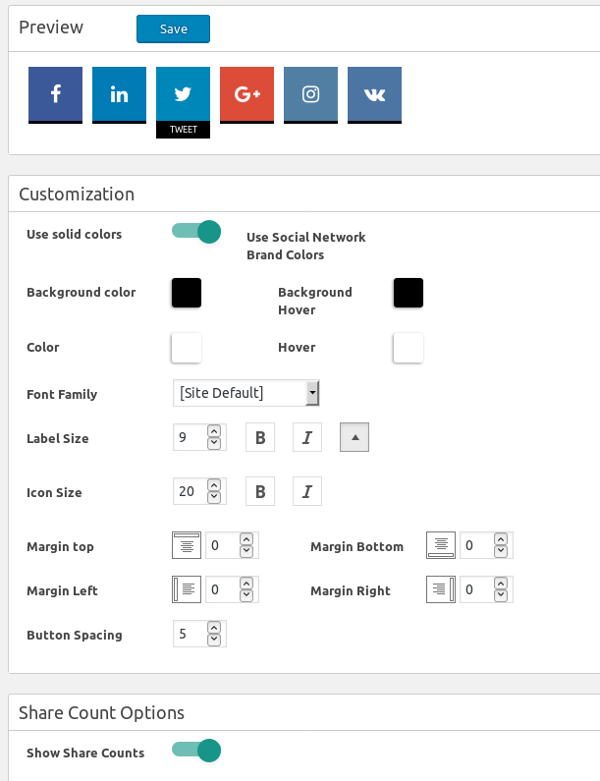Click the VK share button preview
600x781 pixels.
[374, 95]
